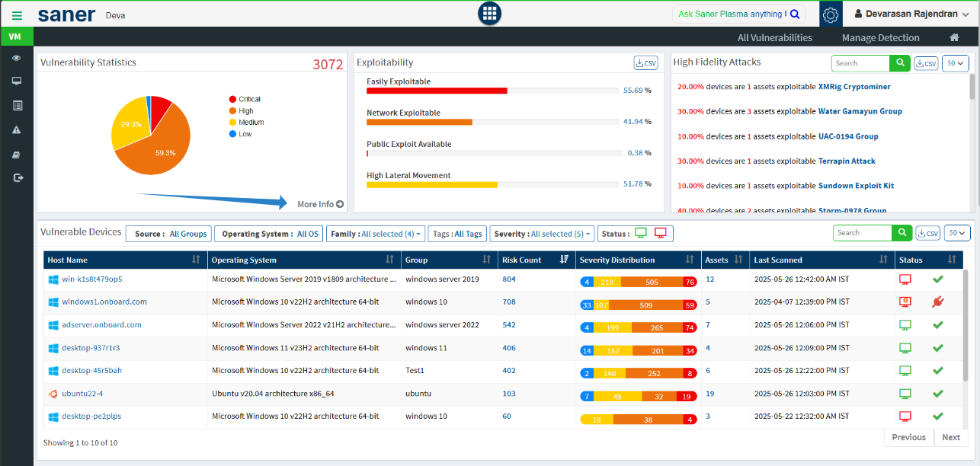Image resolution: width=980 pixels, height=466 pixels.
Task: Open the app grid launcher icon
Action: 489,14
